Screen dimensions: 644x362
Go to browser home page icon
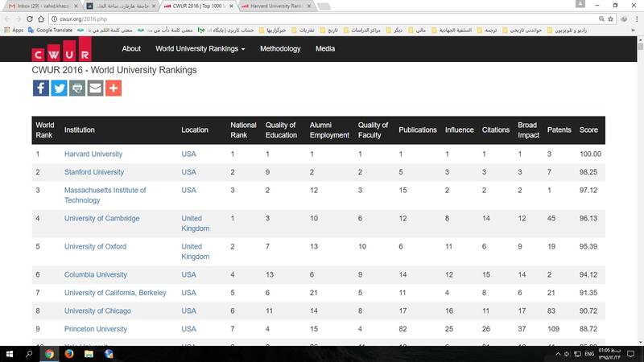(x=41, y=19)
